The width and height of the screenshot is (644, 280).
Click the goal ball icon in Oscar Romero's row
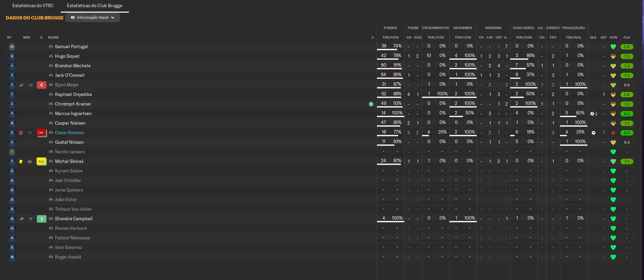(593, 133)
